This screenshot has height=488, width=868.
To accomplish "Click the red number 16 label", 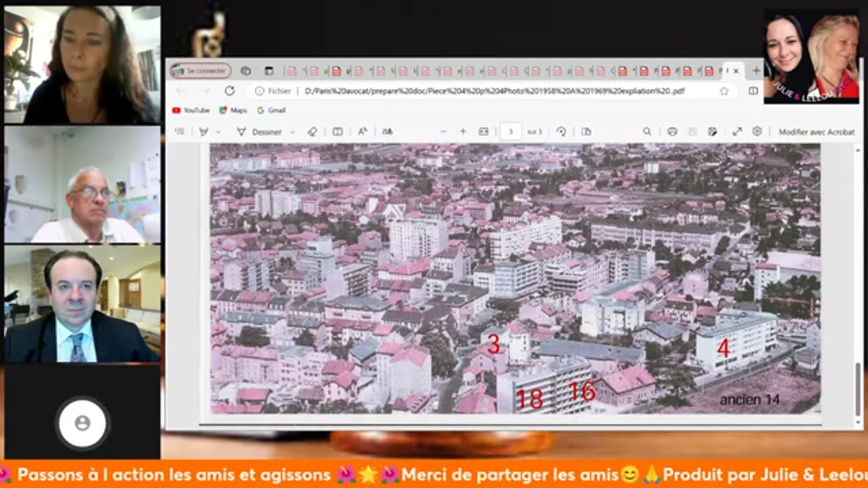I will click(581, 391).
